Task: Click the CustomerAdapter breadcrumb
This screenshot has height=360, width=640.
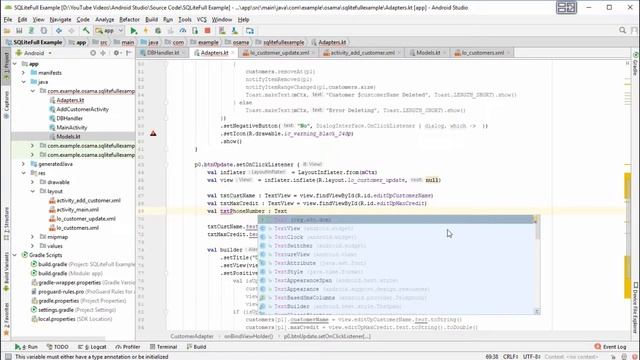Action: (x=192, y=336)
